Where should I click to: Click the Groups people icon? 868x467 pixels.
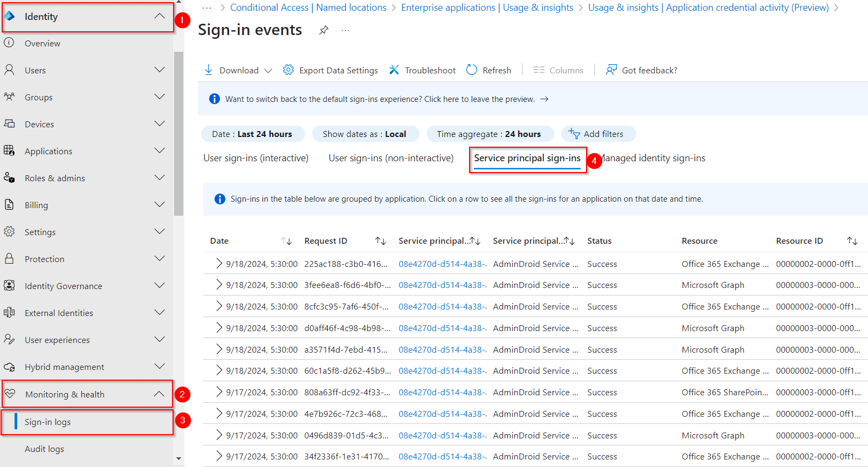9,97
